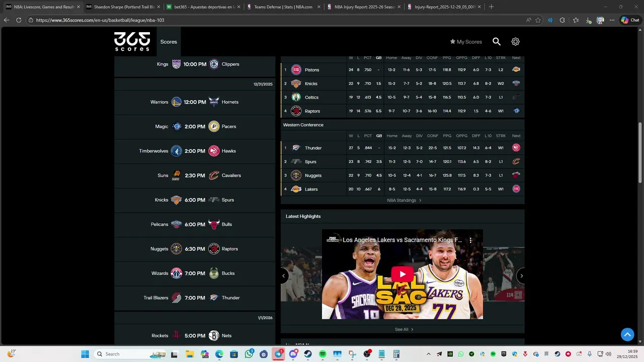The height and width of the screenshot is (362, 644).
Task: Reload the page with the refresh button
Action: point(19,20)
